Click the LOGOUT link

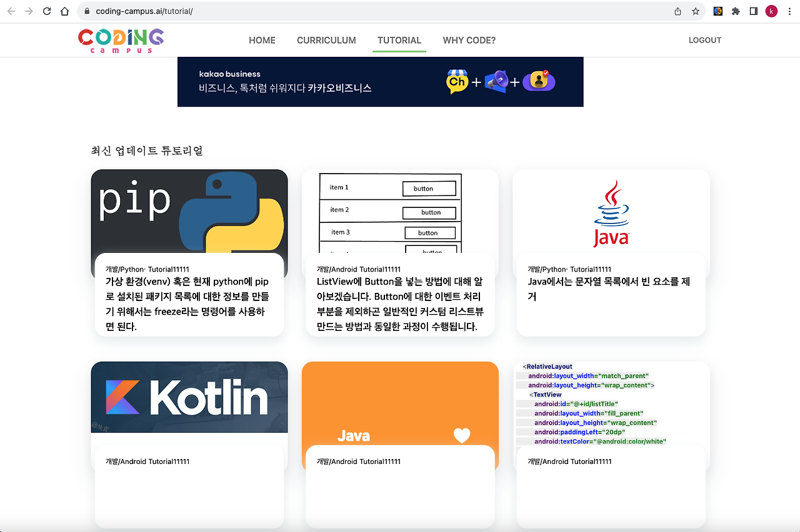705,40
